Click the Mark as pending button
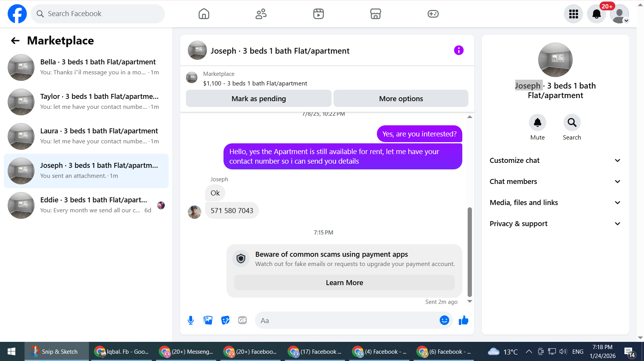 coord(259,98)
